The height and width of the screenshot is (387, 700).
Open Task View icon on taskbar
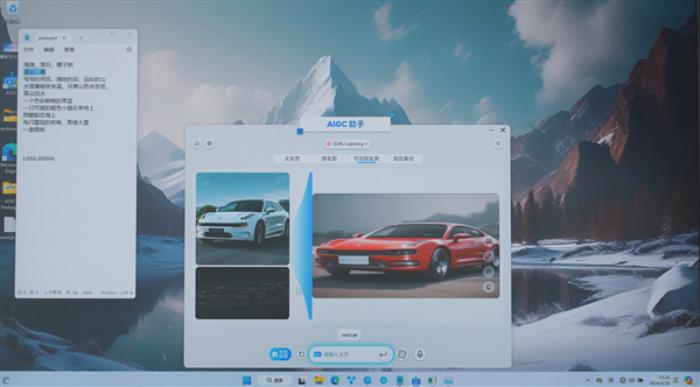pyautogui.click(x=302, y=380)
